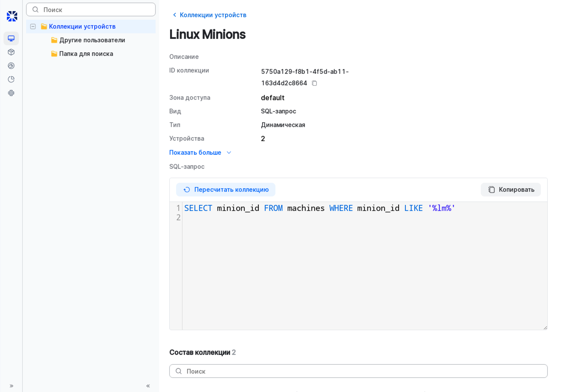Screen dimensions: 581x392
Task: Open the pie chart reports section
Action: pyautogui.click(x=11, y=79)
